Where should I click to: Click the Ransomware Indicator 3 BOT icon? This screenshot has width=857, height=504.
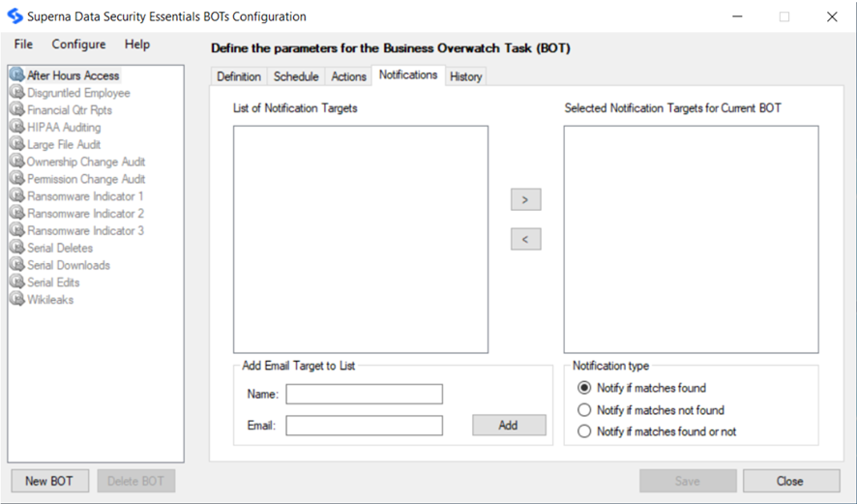pos(17,230)
